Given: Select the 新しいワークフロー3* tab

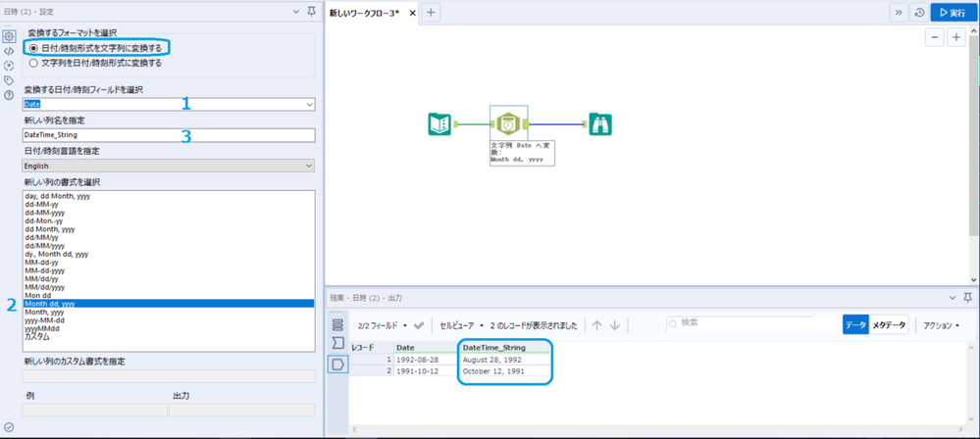Looking at the screenshot, I should coord(364,13).
